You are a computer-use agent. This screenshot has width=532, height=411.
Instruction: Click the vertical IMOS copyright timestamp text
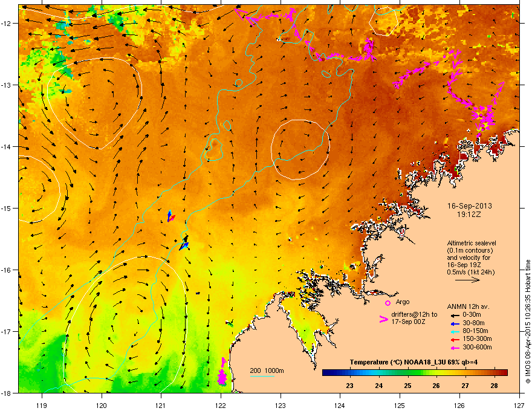[528, 322]
